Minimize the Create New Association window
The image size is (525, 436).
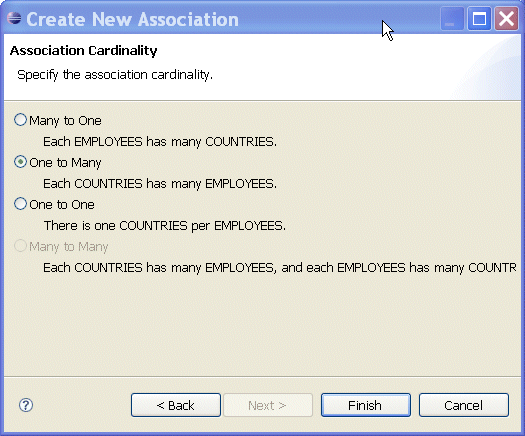(x=451, y=19)
